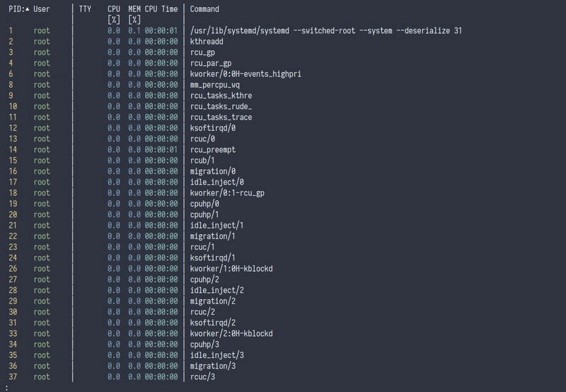Click the User column header
This screenshot has height=392, width=566.
pyautogui.click(x=41, y=9)
